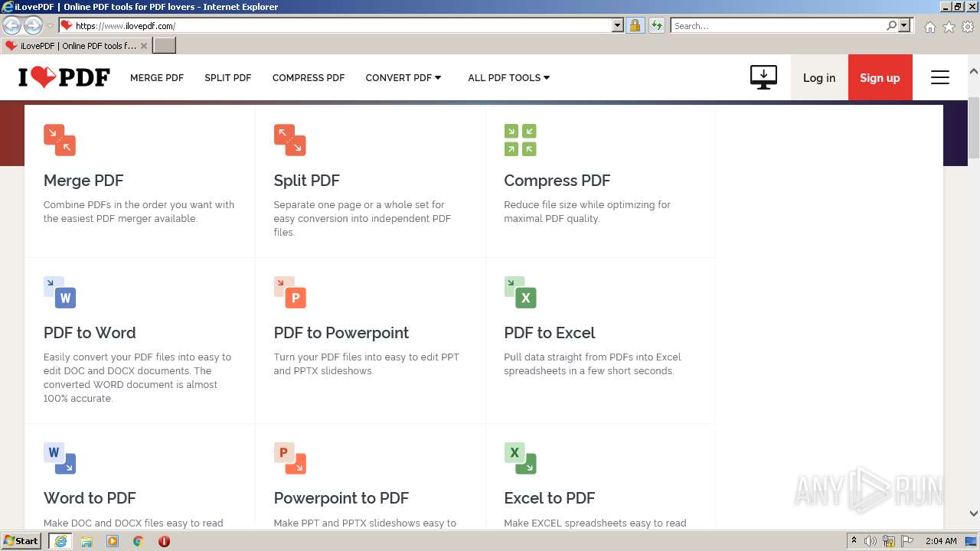Click the volume speaker tray icon
The width and height of the screenshot is (980, 551).
click(871, 541)
